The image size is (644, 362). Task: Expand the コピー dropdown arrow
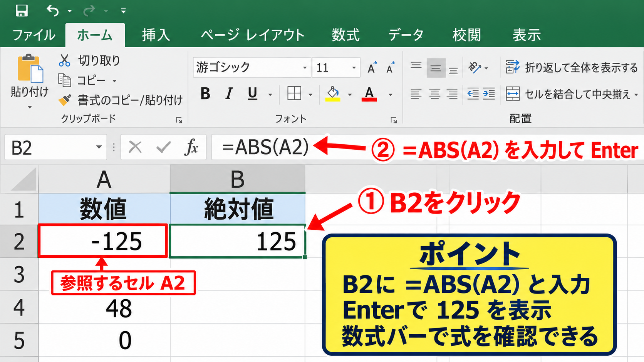pyautogui.click(x=114, y=81)
